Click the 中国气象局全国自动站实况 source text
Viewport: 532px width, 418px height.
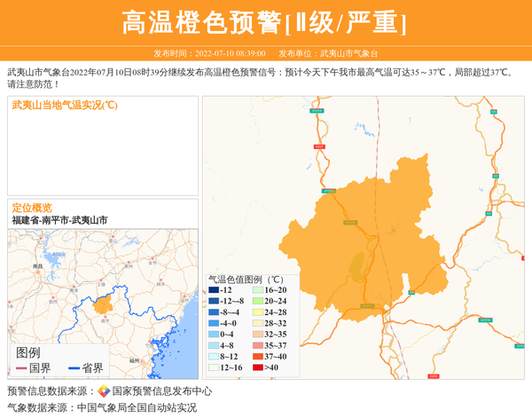137,407
